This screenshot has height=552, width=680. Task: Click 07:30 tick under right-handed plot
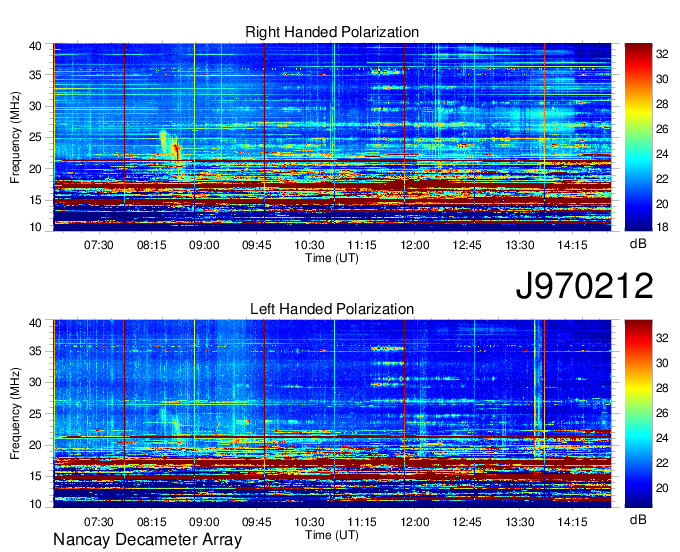(x=98, y=245)
